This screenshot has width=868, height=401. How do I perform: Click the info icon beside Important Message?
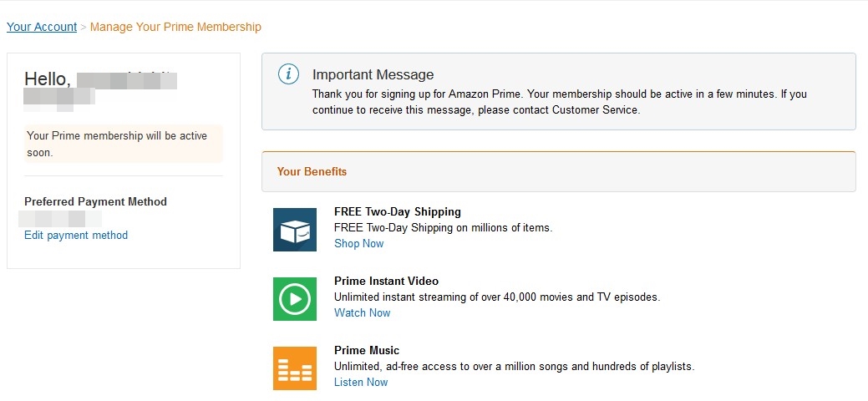[288, 74]
